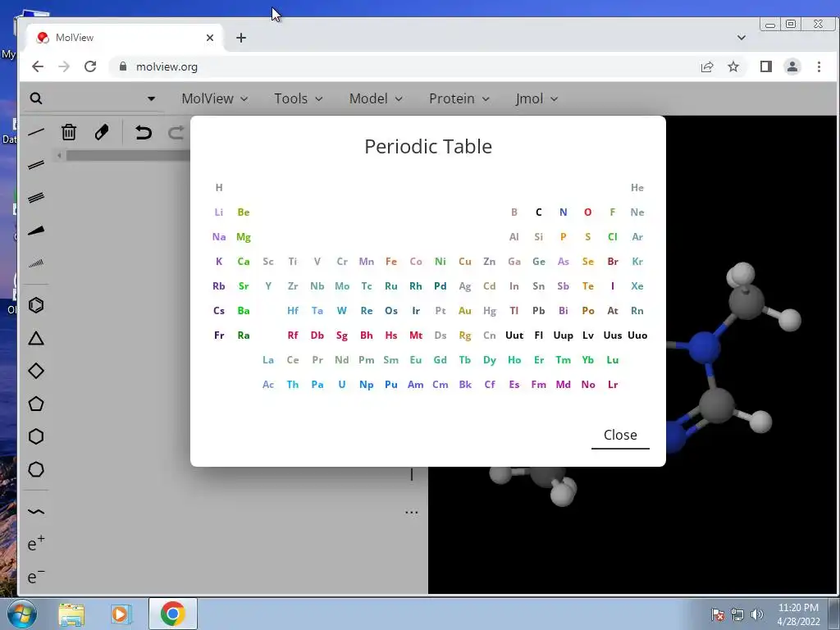Open the Model menu
Screen dimensions: 840x630
click(376, 98)
